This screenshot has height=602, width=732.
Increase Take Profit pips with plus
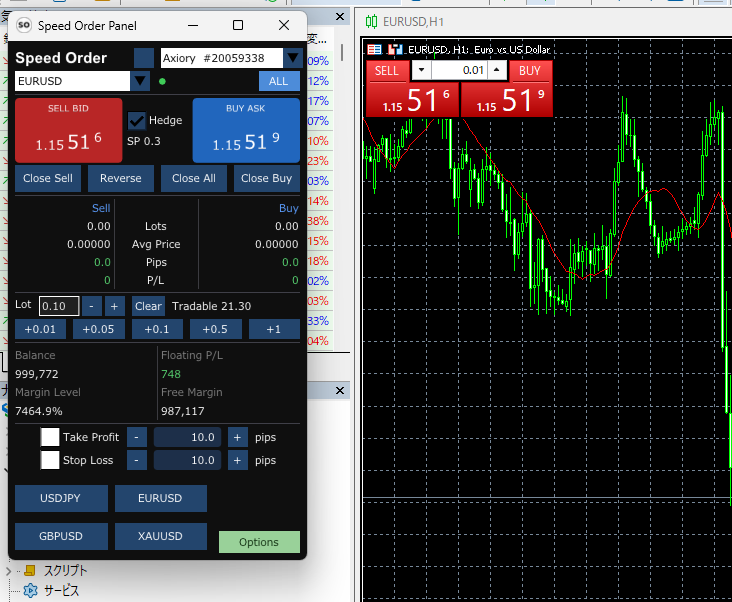[x=238, y=437]
